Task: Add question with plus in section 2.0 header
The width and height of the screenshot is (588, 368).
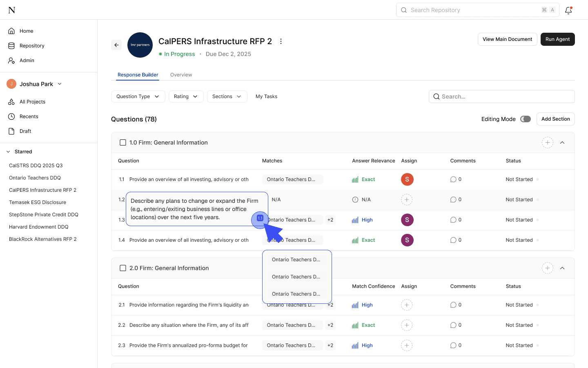Action: [547, 268]
